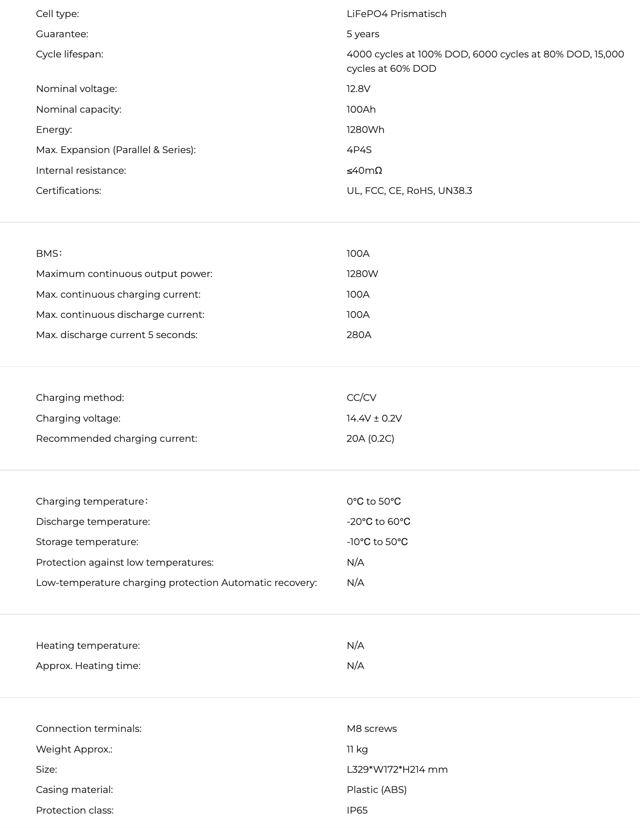Select the 12.8V nominal voltage value
644x828 pixels.
click(x=358, y=89)
